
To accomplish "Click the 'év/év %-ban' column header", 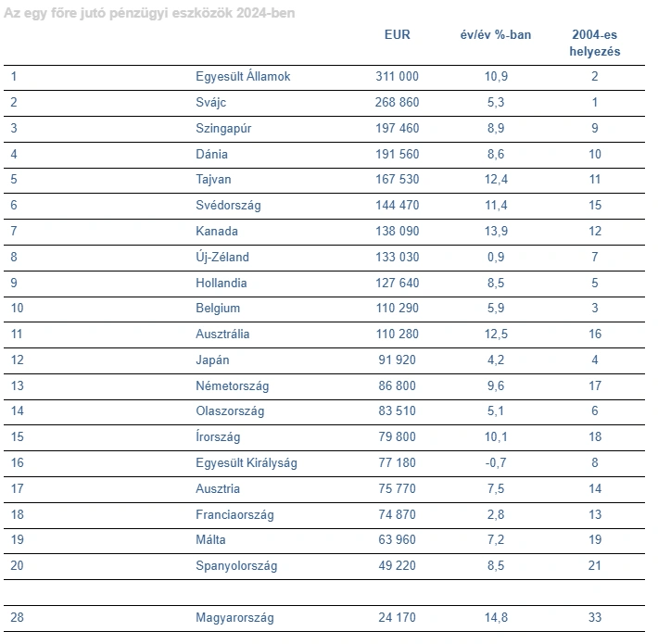I will click(x=496, y=34).
